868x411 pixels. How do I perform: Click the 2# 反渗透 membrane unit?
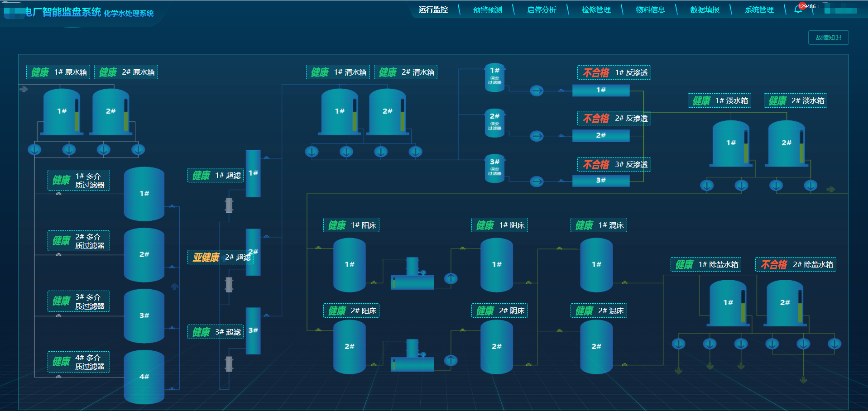(x=601, y=135)
